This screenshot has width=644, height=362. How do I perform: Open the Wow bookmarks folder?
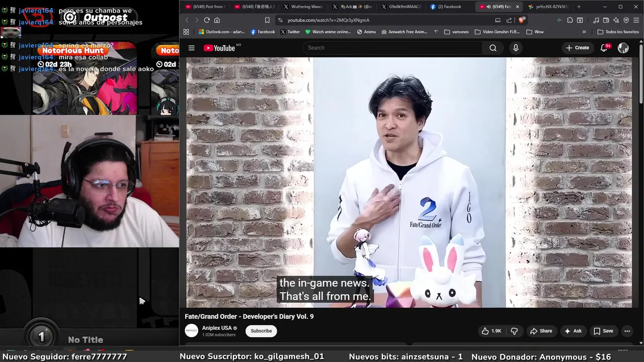(x=535, y=32)
